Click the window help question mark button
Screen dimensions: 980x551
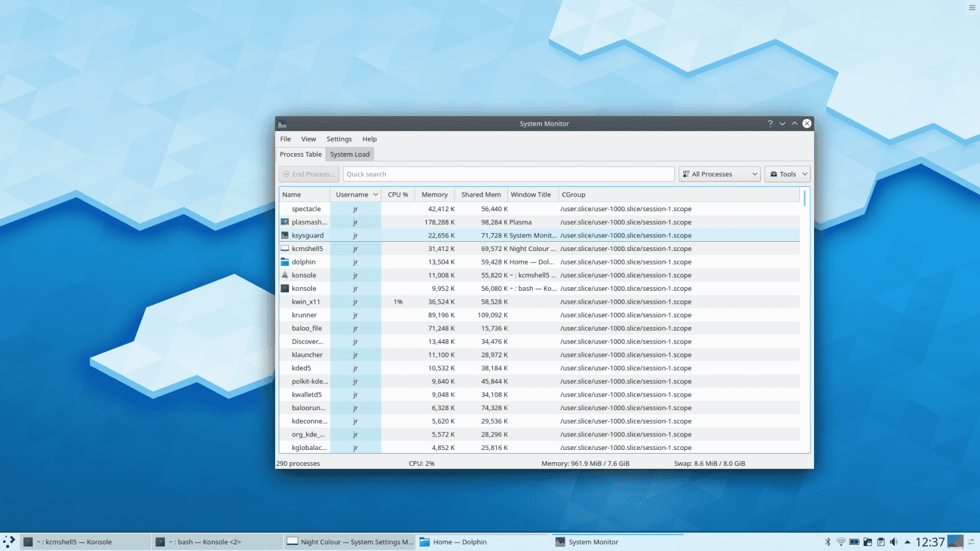pyautogui.click(x=770, y=124)
